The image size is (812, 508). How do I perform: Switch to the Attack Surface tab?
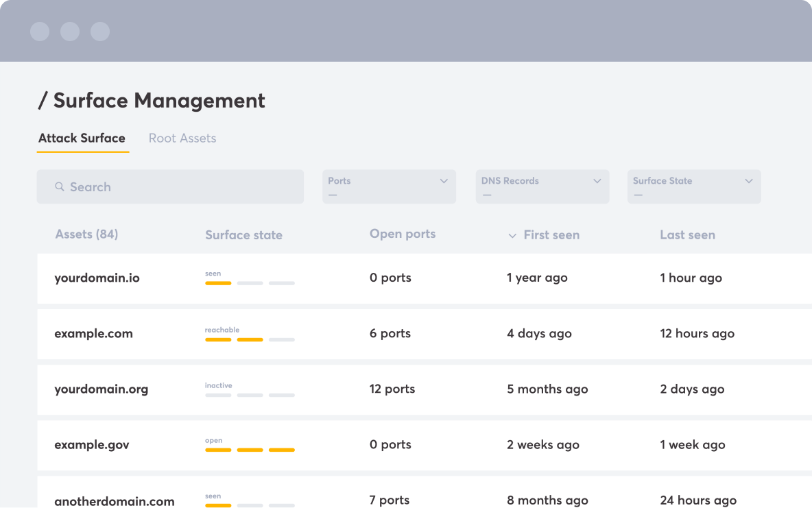pyautogui.click(x=82, y=138)
